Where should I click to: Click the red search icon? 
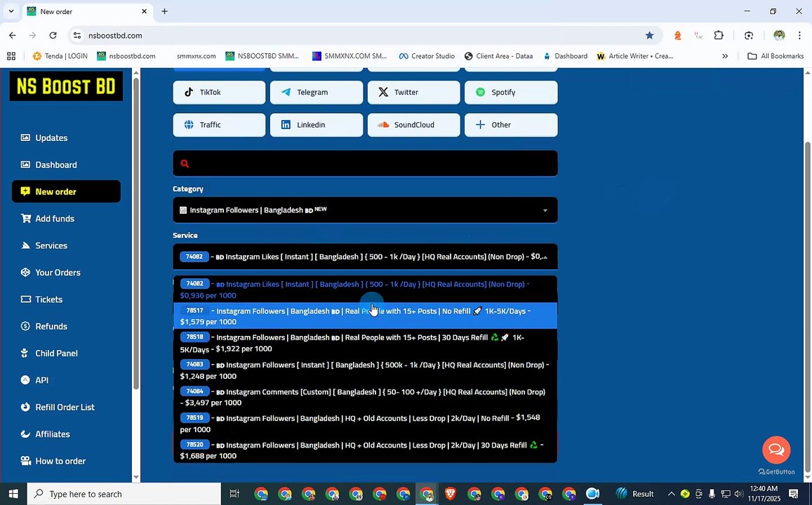click(x=185, y=163)
